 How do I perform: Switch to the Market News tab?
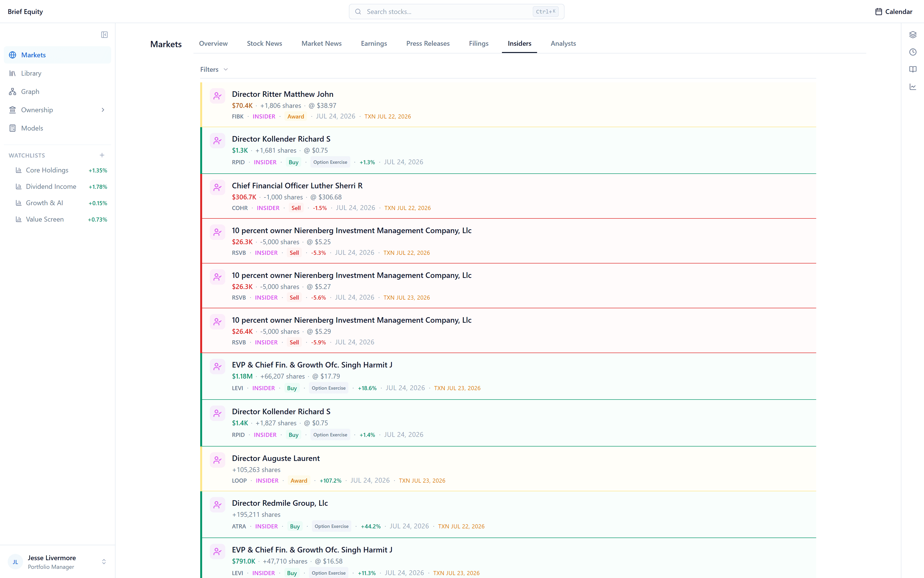(321, 44)
